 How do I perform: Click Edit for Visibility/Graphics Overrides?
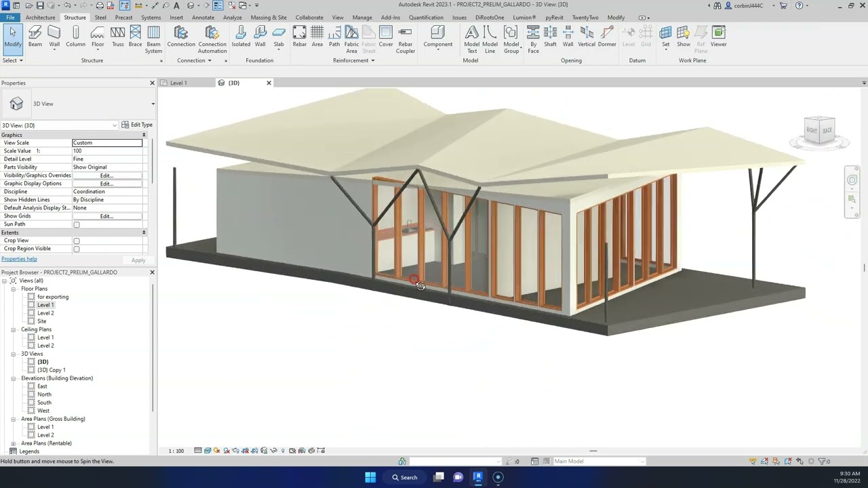click(x=106, y=176)
